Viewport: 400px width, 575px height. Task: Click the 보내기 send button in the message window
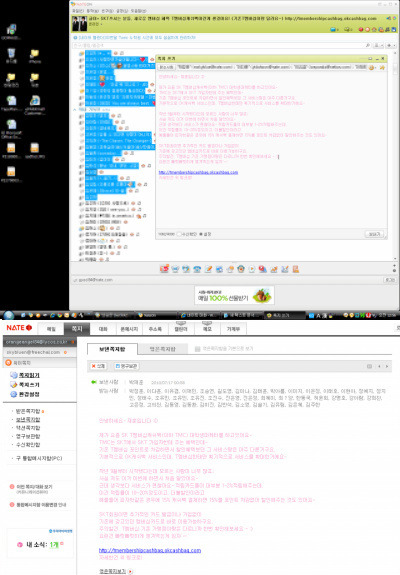point(374,234)
